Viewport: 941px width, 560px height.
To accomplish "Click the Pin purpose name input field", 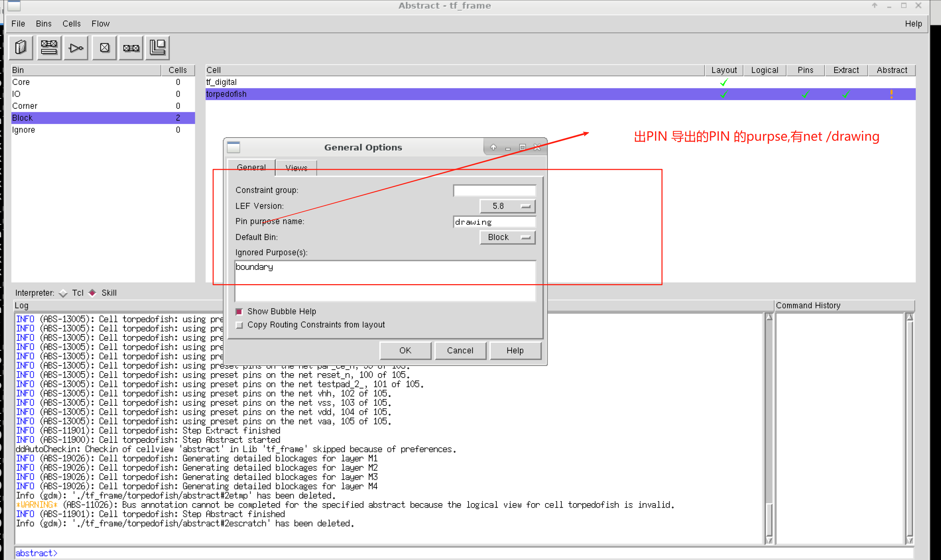I will pos(494,222).
